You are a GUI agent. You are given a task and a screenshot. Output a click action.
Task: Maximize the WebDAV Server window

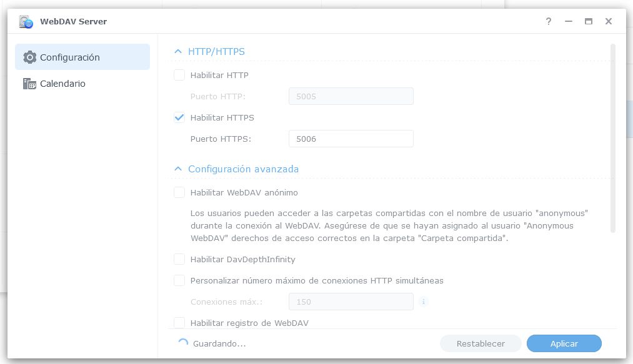click(x=588, y=21)
